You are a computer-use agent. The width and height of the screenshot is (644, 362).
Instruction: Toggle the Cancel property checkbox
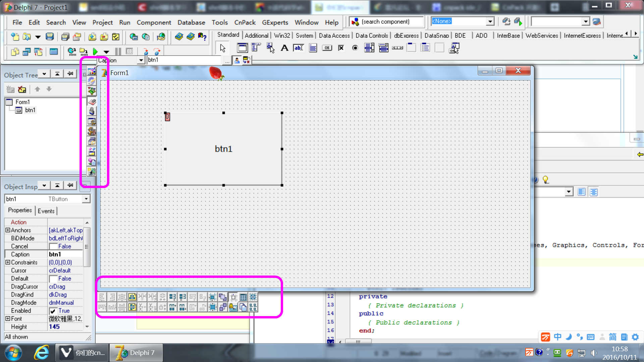[53, 247]
